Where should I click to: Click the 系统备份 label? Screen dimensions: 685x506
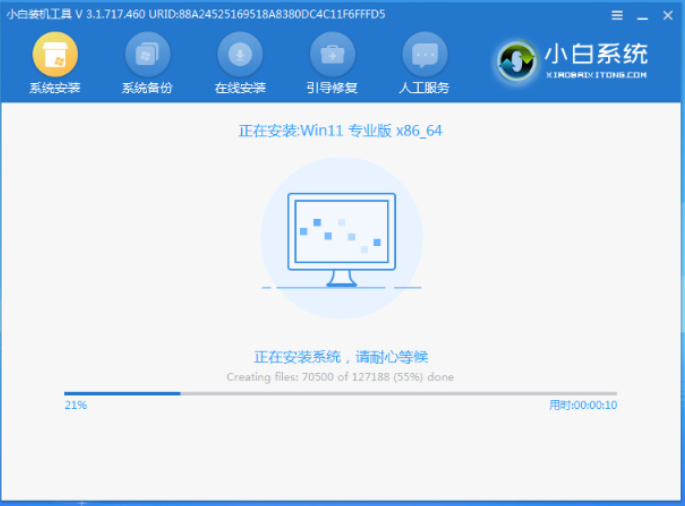pos(148,88)
